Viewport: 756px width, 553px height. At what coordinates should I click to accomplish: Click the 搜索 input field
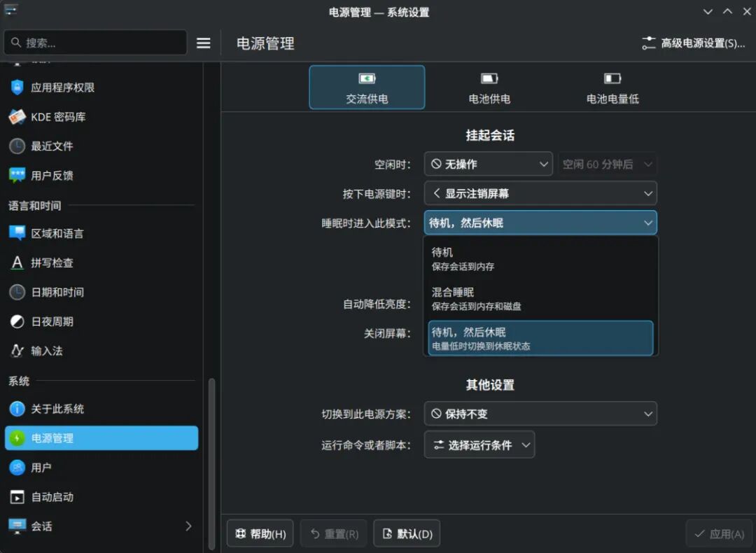95,43
